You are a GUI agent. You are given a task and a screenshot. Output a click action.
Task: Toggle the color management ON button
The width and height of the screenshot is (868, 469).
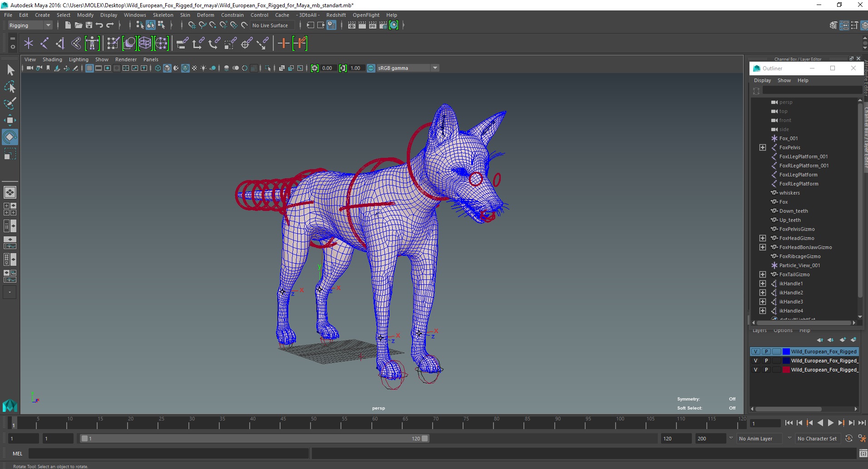pos(371,68)
